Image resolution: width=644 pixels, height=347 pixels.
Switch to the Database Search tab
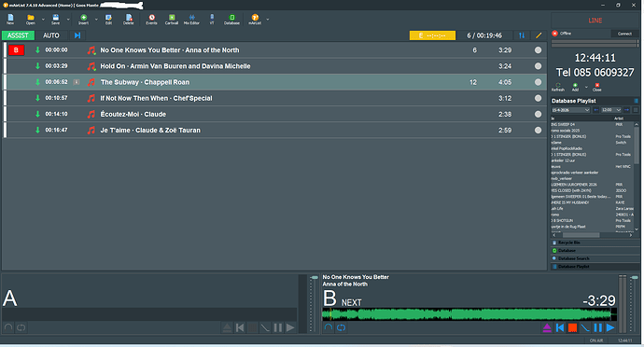coord(595,258)
